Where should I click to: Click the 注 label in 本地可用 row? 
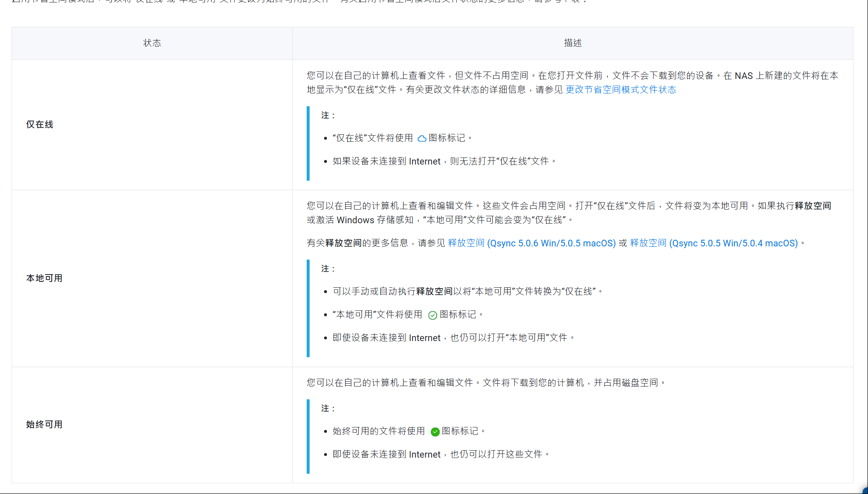click(x=328, y=269)
